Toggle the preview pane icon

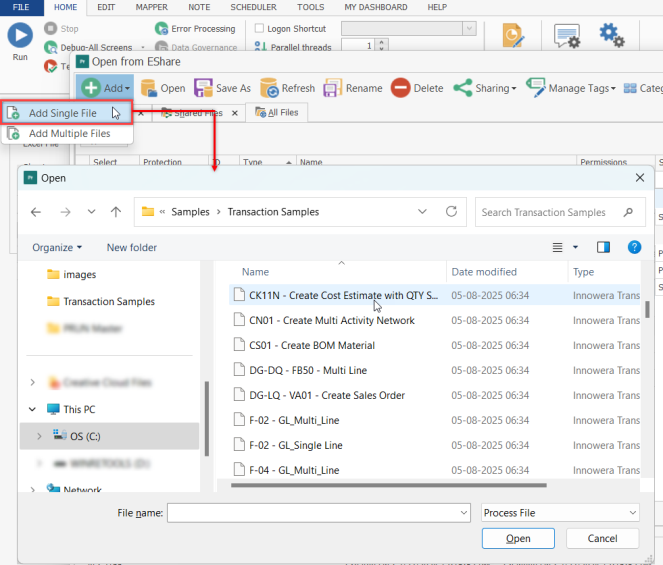point(603,247)
